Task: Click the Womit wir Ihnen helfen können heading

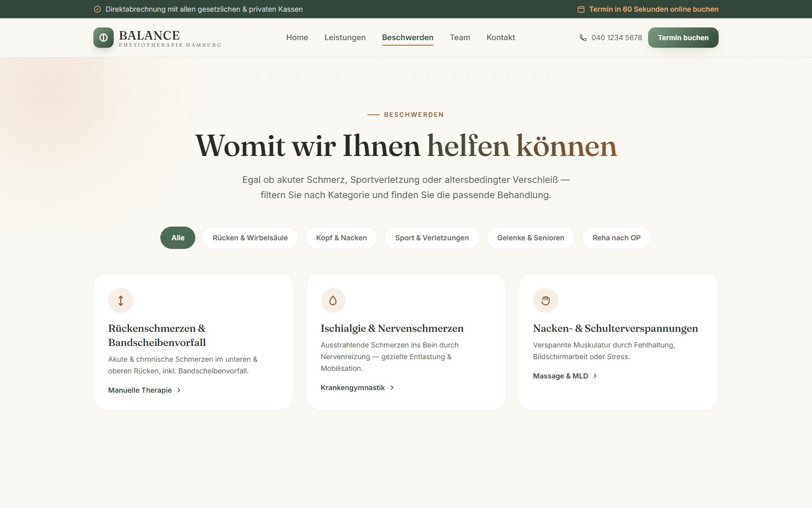Action: pos(406,146)
